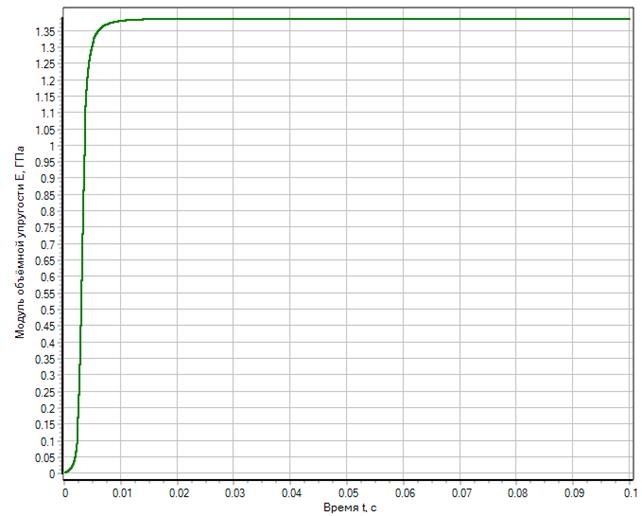Click the y-axis tick label 0.55
The image size is (642, 516).
[45, 294]
